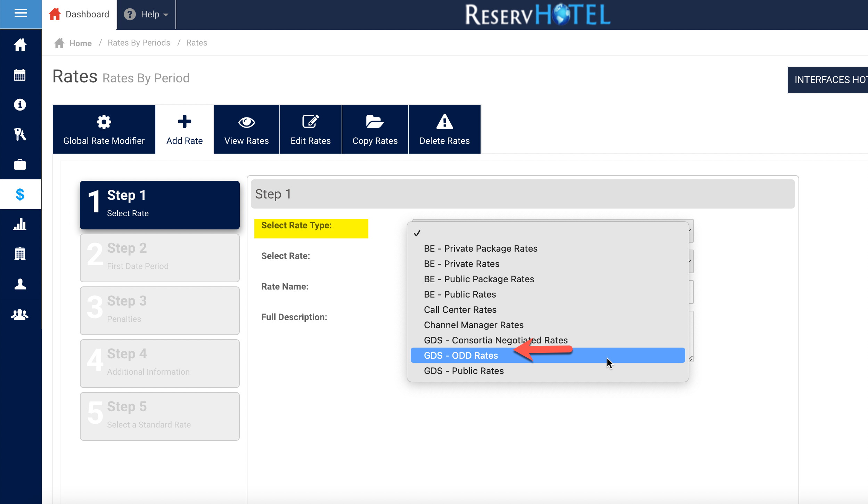Open the info circle sidebar icon
The width and height of the screenshot is (868, 504).
click(x=20, y=105)
